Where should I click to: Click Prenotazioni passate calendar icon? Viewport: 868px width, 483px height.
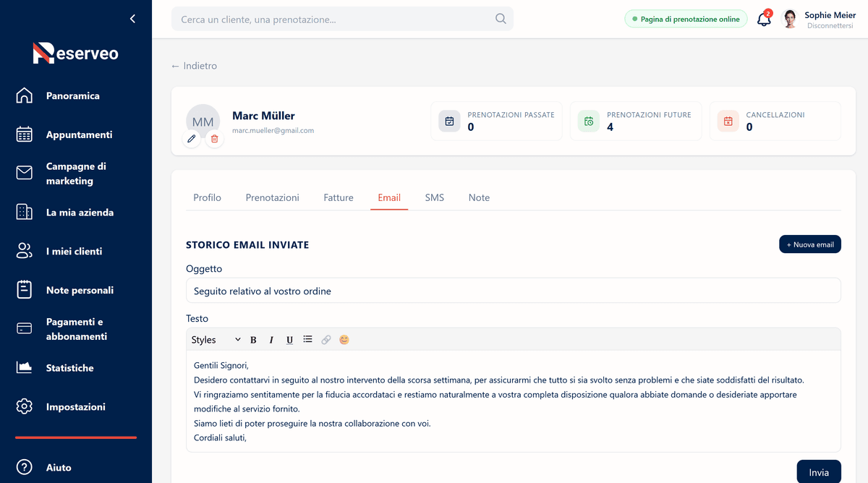click(449, 121)
